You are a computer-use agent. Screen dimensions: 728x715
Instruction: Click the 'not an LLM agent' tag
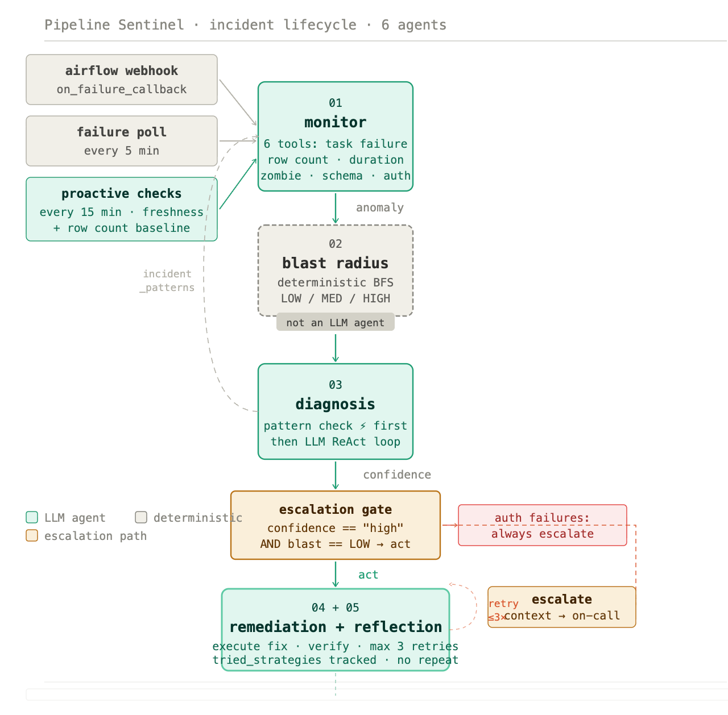336,322
